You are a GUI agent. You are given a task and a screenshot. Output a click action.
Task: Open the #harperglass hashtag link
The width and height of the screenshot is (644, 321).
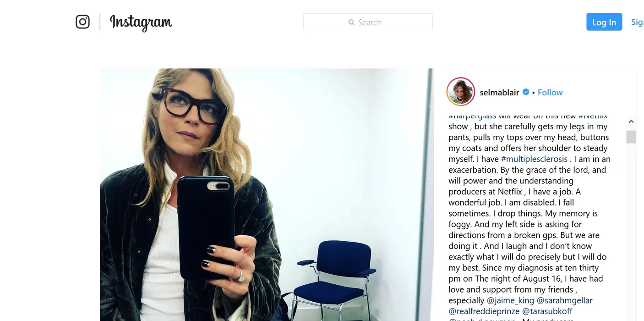click(x=472, y=116)
